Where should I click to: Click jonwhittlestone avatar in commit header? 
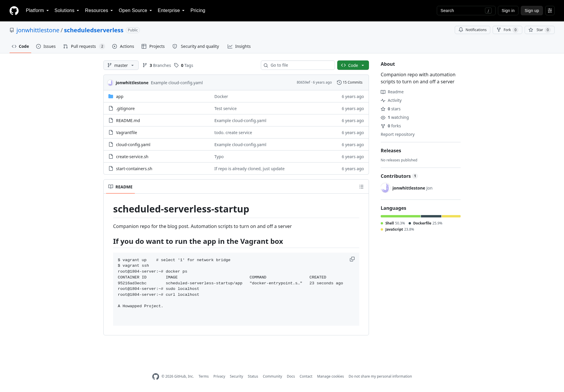[110, 83]
